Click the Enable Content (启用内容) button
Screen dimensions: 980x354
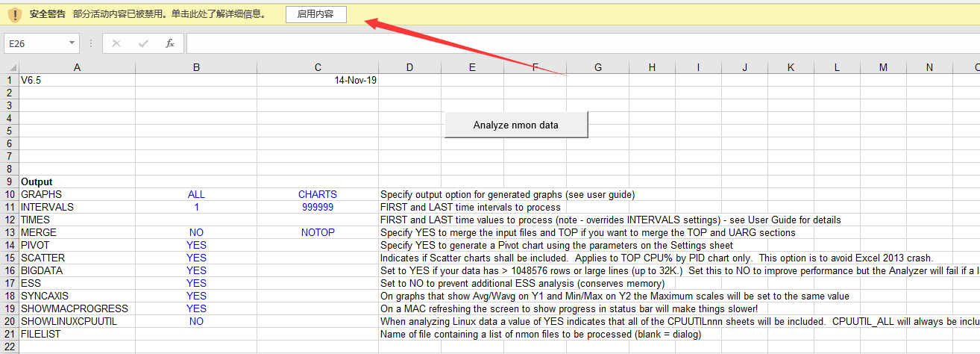(315, 15)
